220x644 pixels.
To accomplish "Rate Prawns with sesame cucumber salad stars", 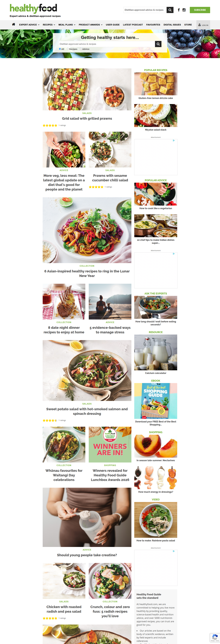I will coord(96,187).
